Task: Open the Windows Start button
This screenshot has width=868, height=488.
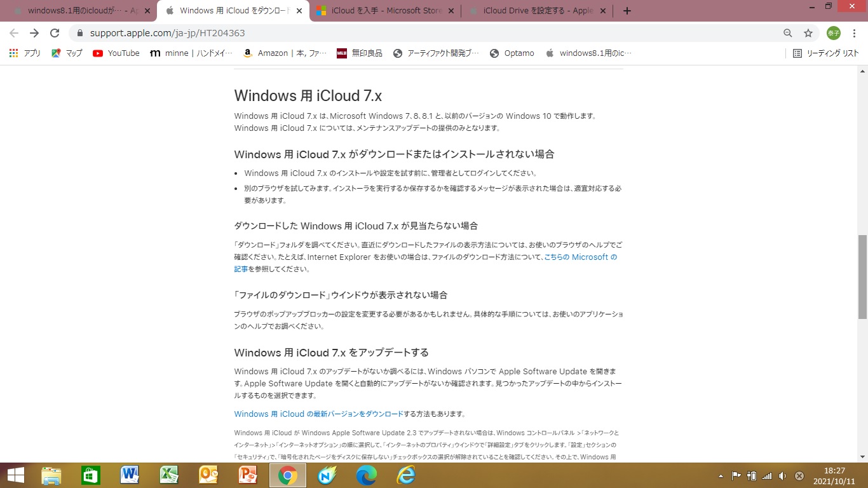Action: click(15, 475)
